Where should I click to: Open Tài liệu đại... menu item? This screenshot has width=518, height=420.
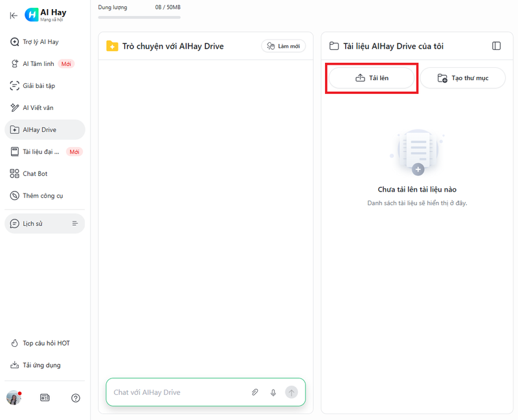pyautogui.click(x=45, y=152)
